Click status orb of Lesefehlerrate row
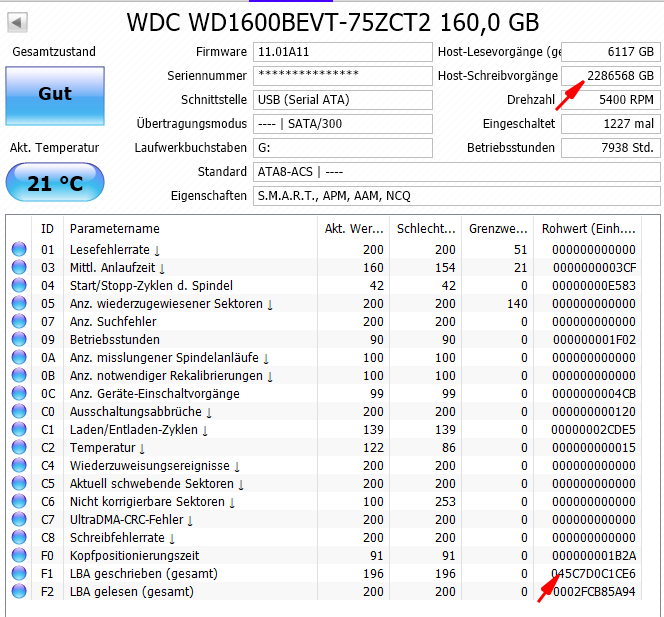664x617 pixels. [x=19, y=249]
